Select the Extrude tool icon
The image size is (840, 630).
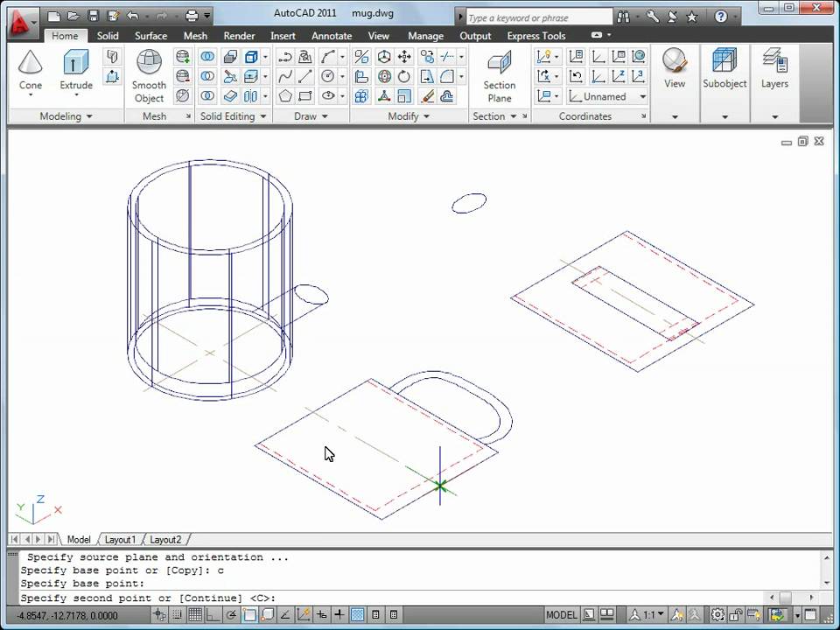[75, 63]
